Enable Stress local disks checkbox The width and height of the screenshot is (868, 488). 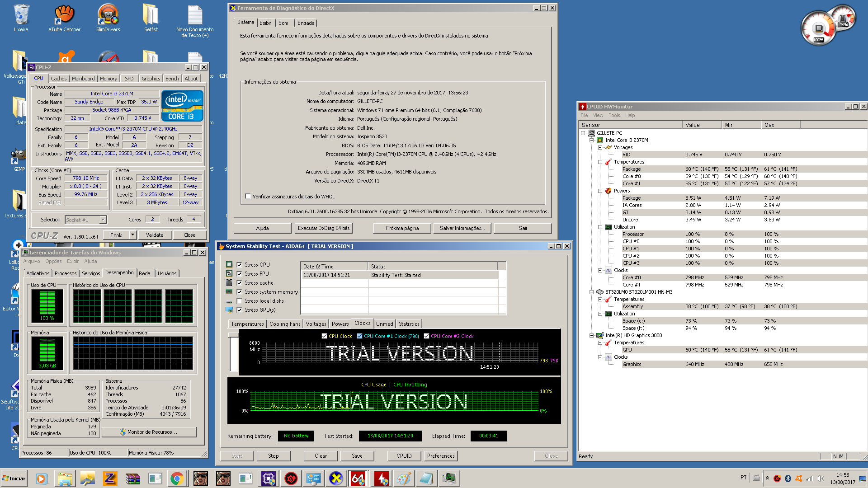pyautogui.click(x=239, y=301)
